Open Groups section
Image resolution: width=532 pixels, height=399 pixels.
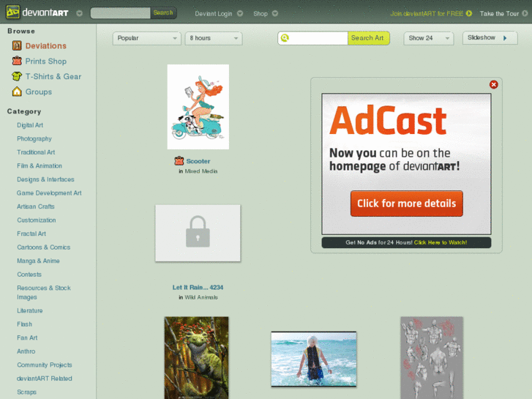point(39,92)
